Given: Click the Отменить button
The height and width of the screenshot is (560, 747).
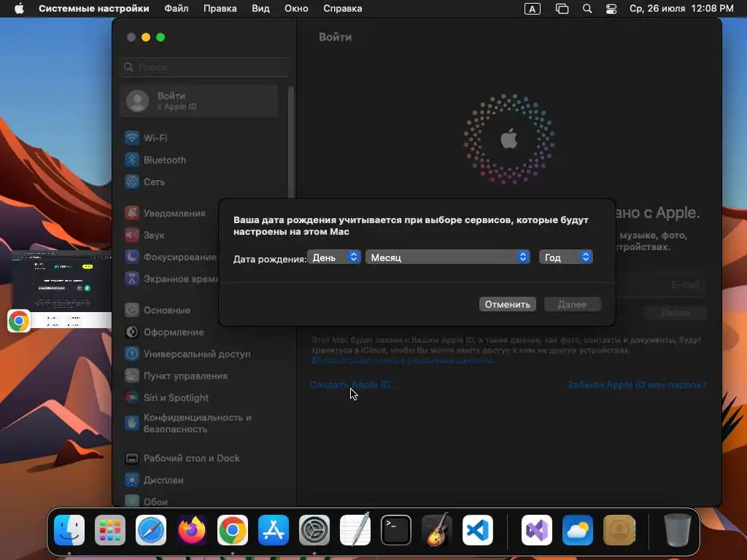Looking at the screenshot, I should coord(508,304).
